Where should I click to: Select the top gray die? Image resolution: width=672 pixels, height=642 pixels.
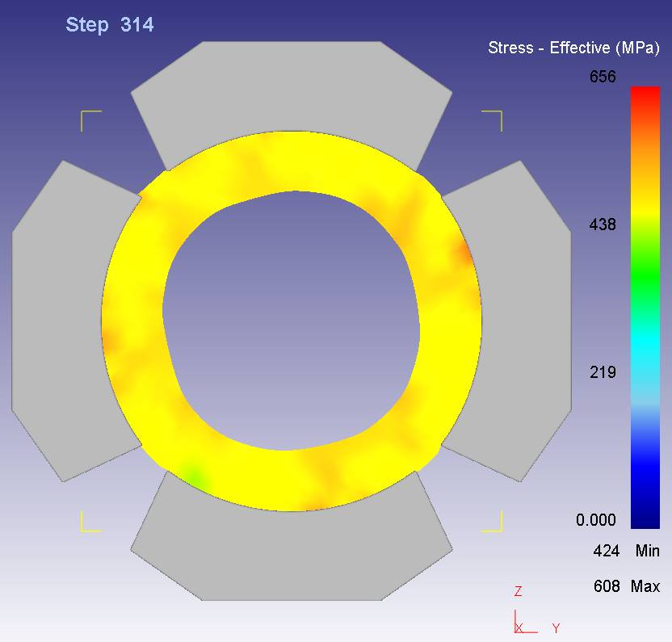[x=291, y=87]
